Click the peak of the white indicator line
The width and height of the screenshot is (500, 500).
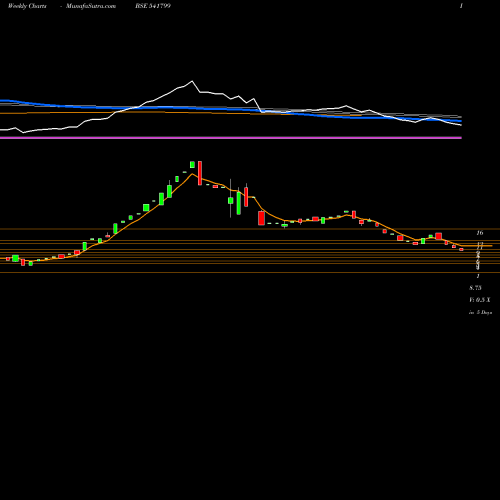coord(192,81)
